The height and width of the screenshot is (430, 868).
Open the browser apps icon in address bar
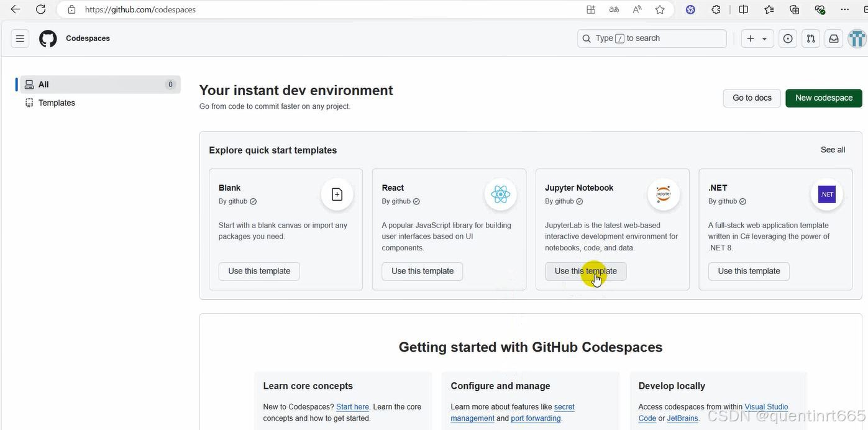tap(591, 9)
